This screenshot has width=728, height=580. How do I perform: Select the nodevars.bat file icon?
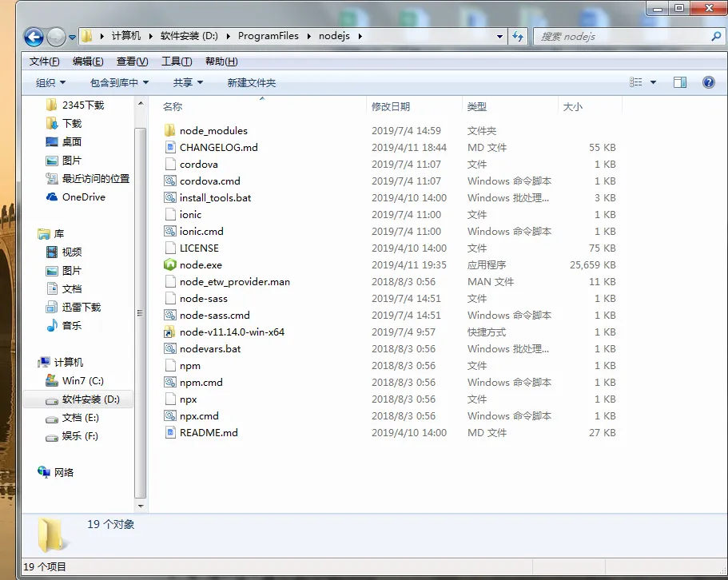pyautogui.click(x=170, y=348)
